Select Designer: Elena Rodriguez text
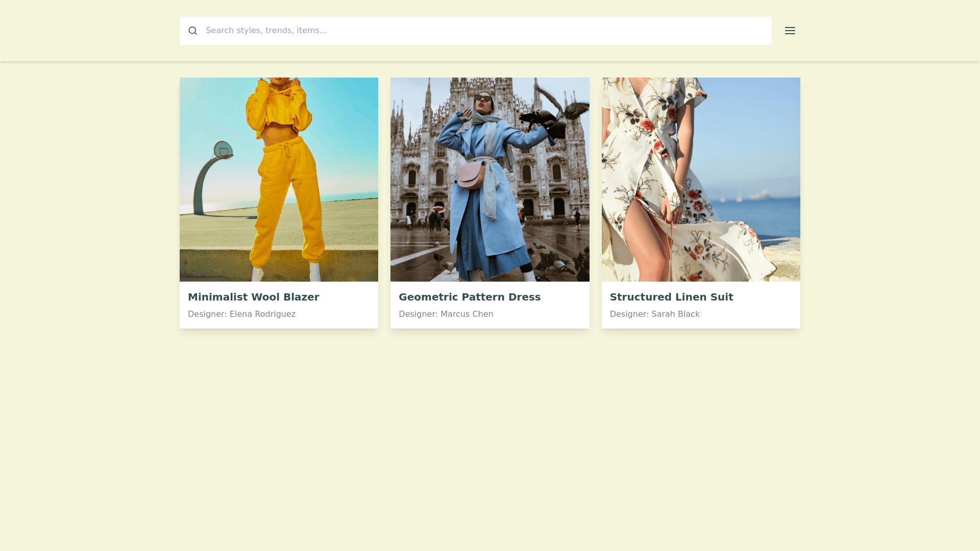 point(241,314)
